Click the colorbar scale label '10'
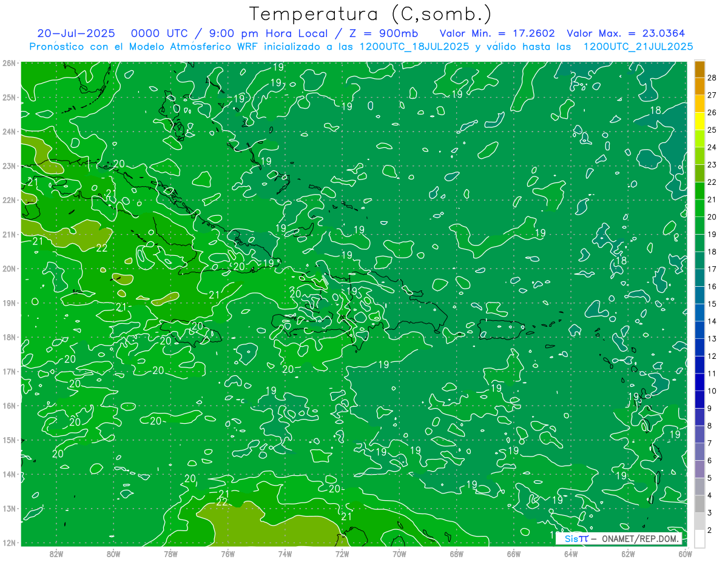Screen dimensions: 728x562 712,391
